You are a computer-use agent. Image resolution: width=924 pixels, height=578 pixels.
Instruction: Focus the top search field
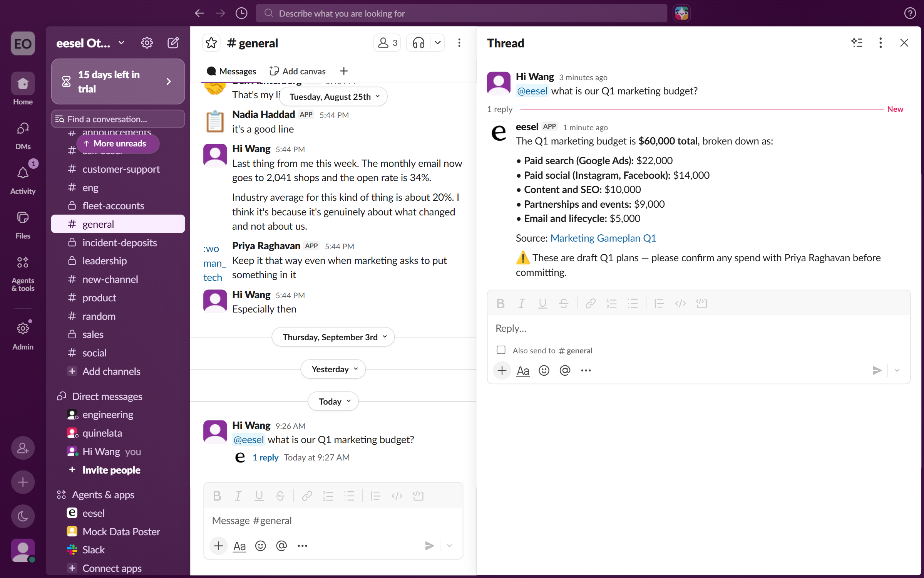tap(461, 13)
